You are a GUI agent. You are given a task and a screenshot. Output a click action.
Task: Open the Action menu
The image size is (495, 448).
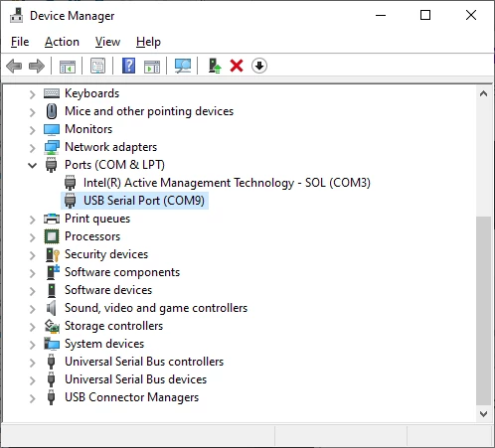point(62,42)
